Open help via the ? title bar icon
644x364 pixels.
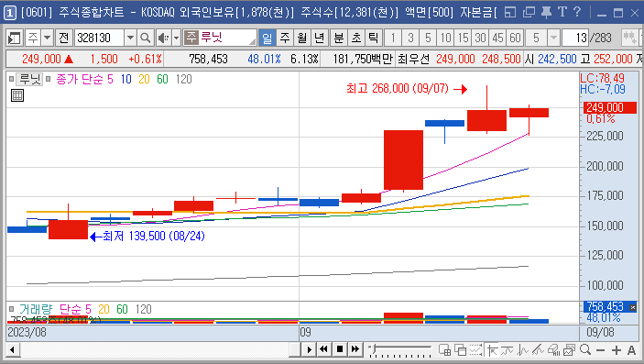coord(576,12)
